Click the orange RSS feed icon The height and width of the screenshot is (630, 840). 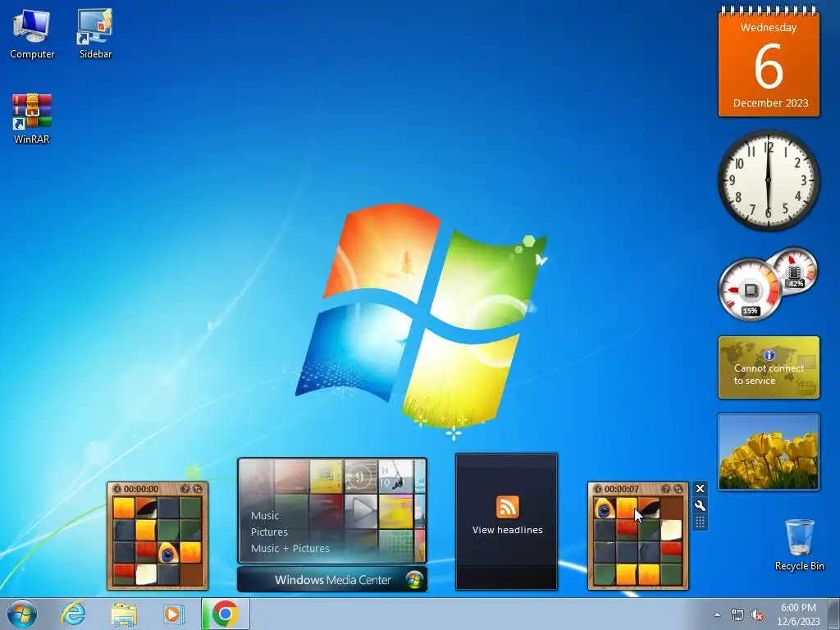[507, 507]
